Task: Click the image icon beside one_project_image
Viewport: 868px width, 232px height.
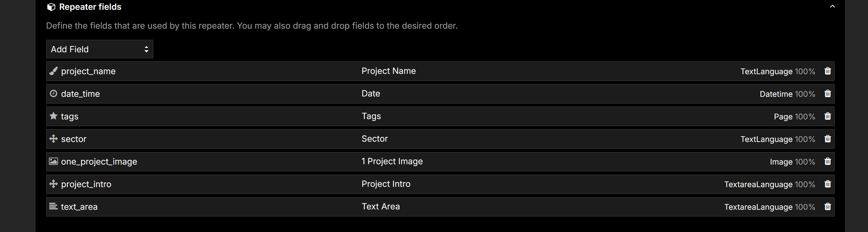Action: pyautogui.click(x=53, y=161)
